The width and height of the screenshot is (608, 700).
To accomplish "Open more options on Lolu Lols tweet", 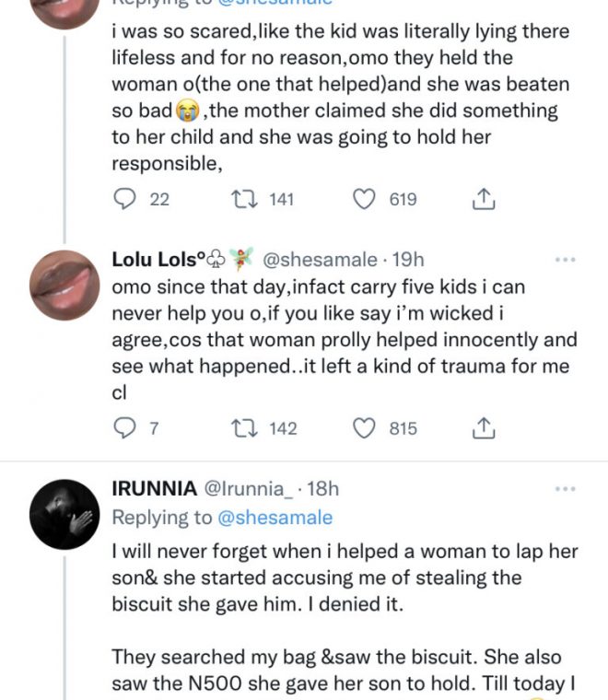I will click(x=565, y=260).
